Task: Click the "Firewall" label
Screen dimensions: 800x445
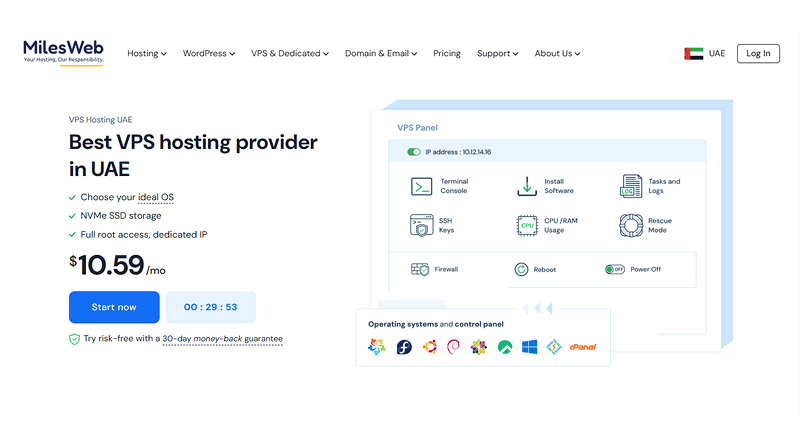Action: [446, 269]
